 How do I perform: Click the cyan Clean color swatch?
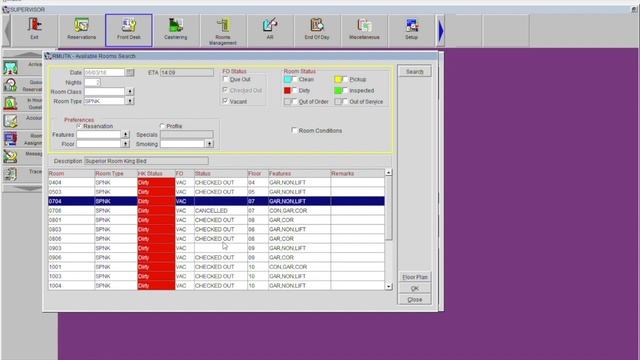[x=287, y=79]
